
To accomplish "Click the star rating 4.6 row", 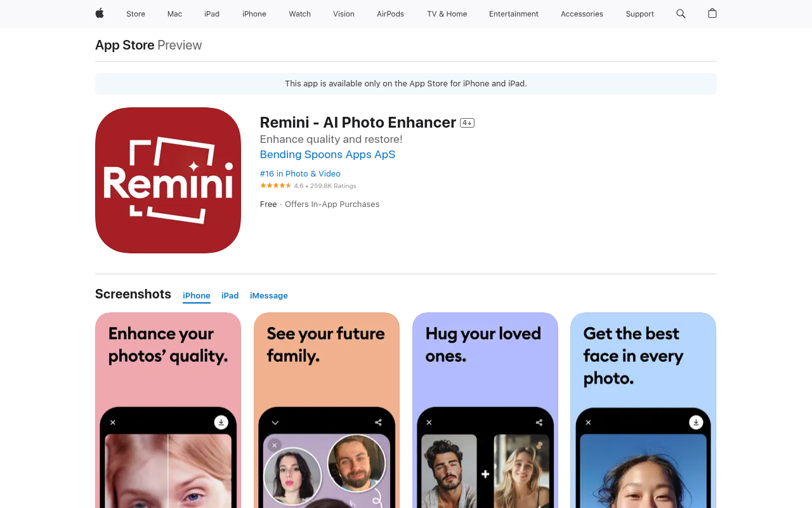I will coord(308,185).
